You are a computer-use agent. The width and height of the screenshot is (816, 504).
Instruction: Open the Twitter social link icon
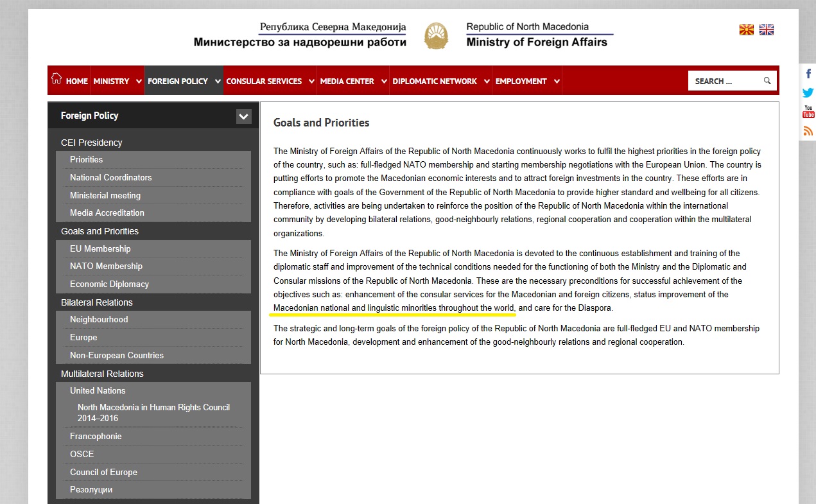coord(808,92)
